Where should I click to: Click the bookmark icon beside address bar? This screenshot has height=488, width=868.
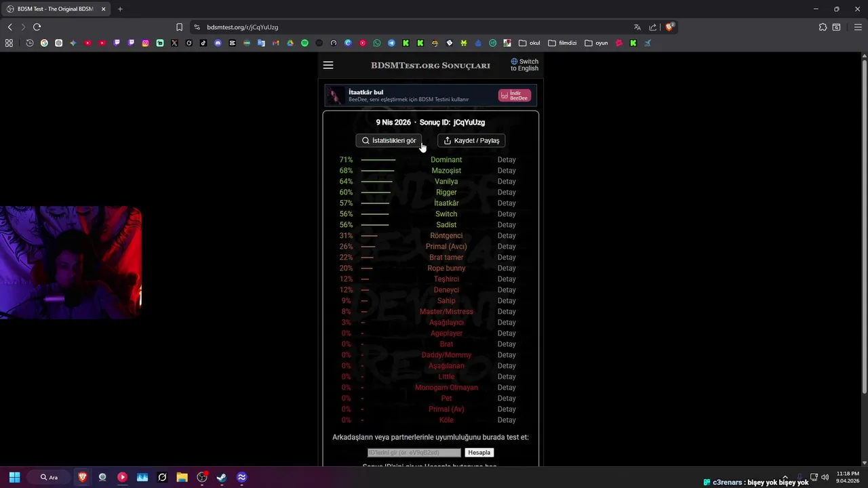(x=179, y=27)
